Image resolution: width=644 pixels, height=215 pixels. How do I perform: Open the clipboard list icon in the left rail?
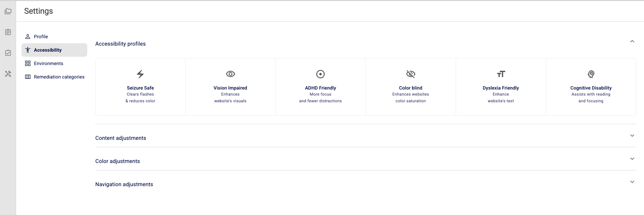[8, 32]
